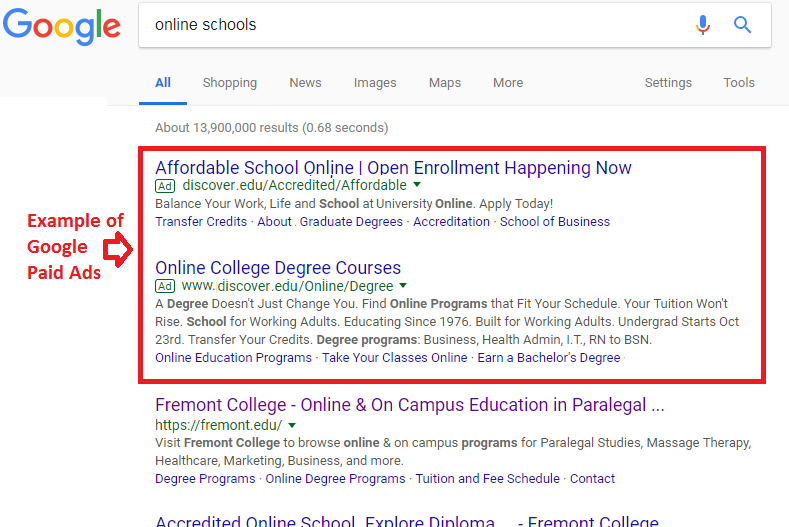Open 'Online College Degree Courses' ad headline
789x527 pixels.
click(278, 268)
